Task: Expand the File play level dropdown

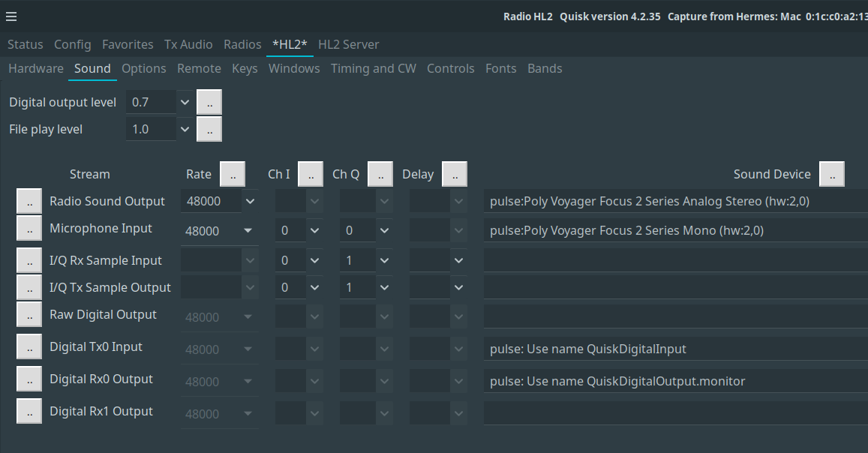Action: click(185, 129)
